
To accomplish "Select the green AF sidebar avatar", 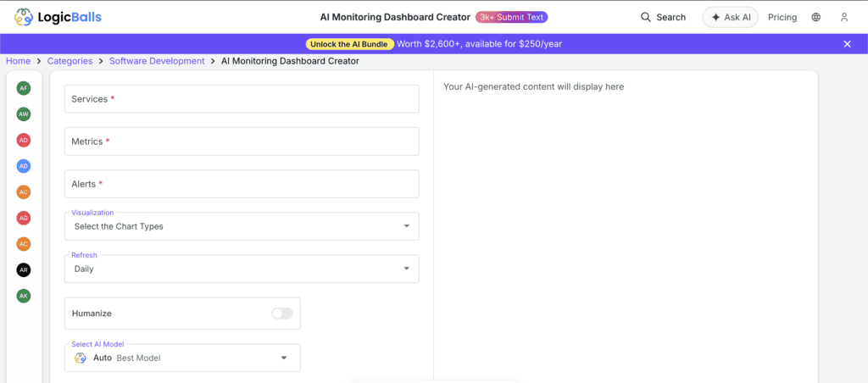I will (24, 88).
